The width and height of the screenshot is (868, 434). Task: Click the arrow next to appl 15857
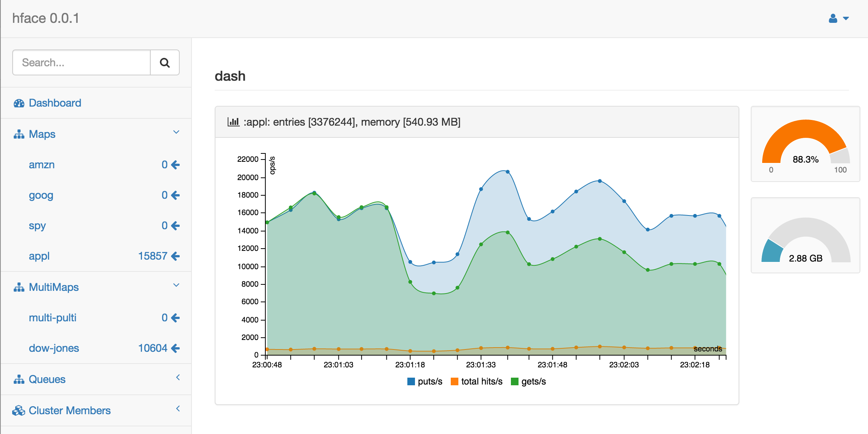click(x=175, y=256)
